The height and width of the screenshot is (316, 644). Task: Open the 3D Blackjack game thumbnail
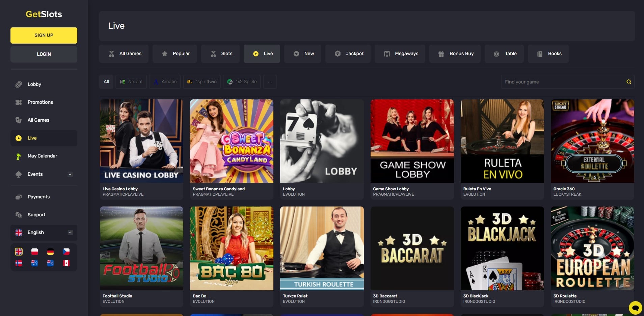pos(502,248)
